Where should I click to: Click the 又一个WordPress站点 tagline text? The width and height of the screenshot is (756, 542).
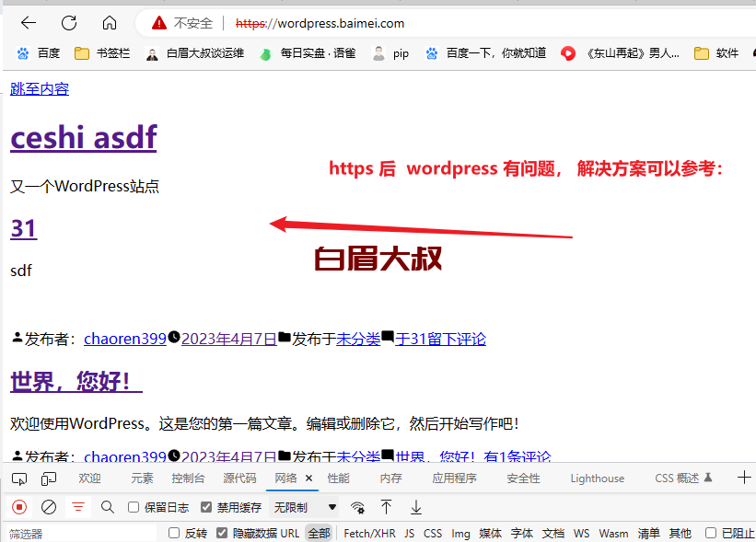point(85,186)
